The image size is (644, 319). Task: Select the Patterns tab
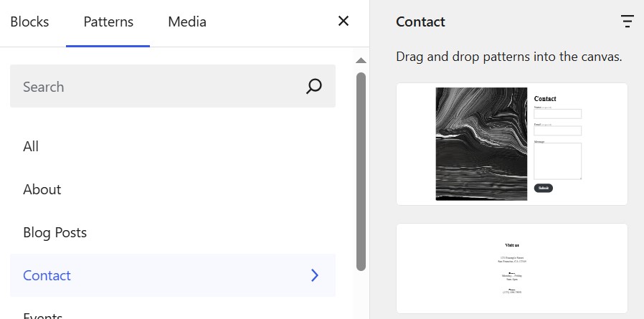[x=108, y=22]
